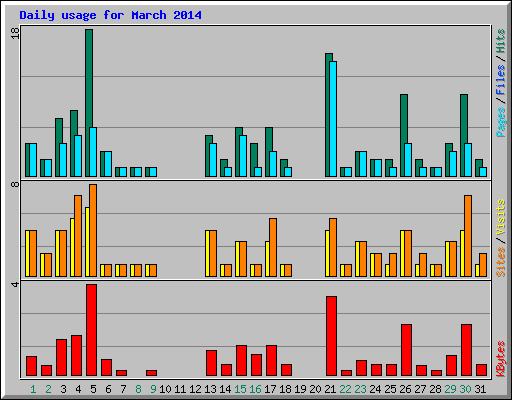
Task: Select day "15" on the date axis
Action: tap(240, 389)
